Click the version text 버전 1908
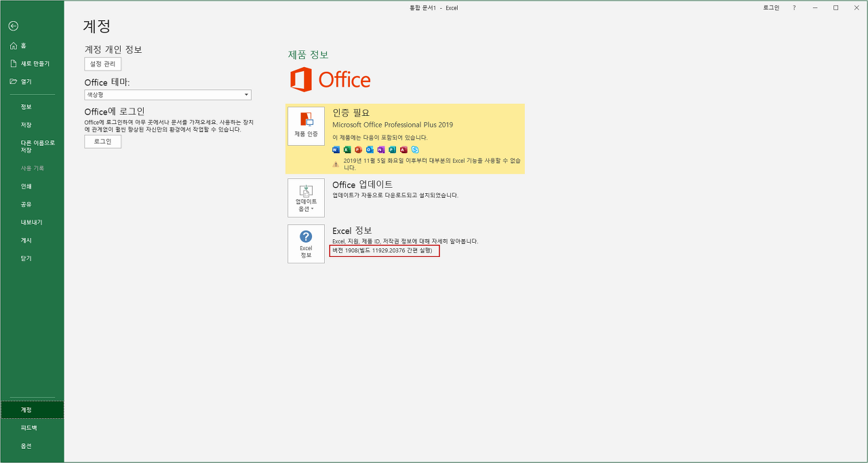 [382, 251]
